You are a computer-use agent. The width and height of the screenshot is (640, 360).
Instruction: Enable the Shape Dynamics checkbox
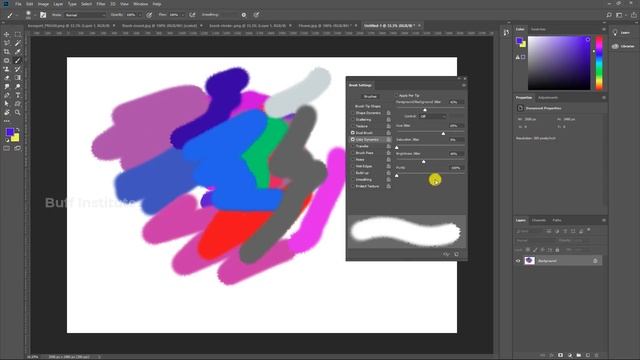353,113
